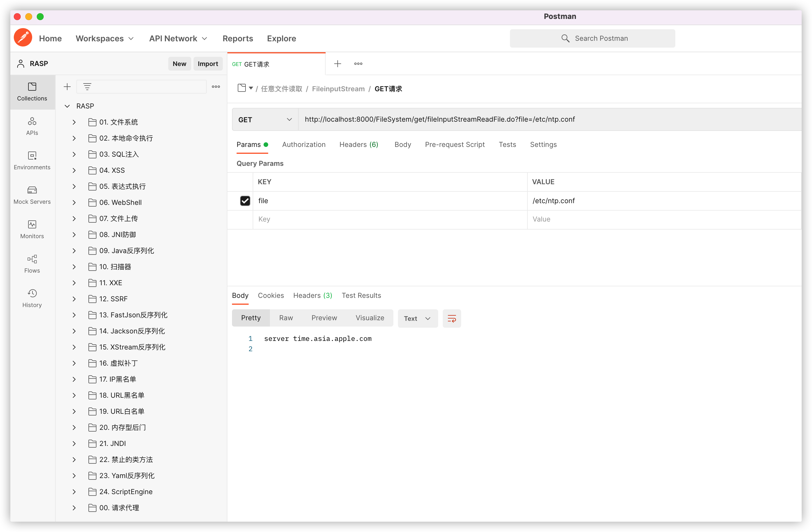Expand the 04. XSS folder
812x532 pixels.
(74, 170)
